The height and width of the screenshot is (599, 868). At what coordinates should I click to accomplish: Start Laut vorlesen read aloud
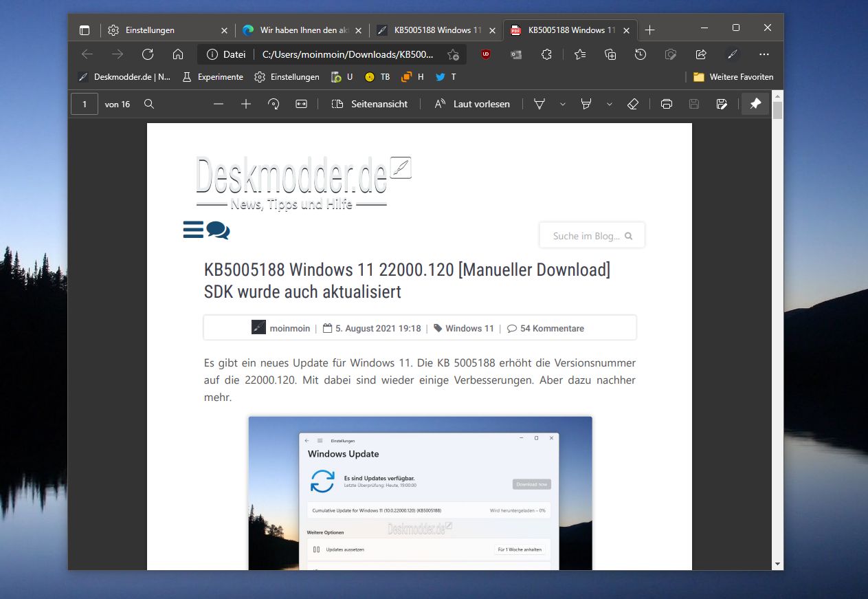click(473, 104)
